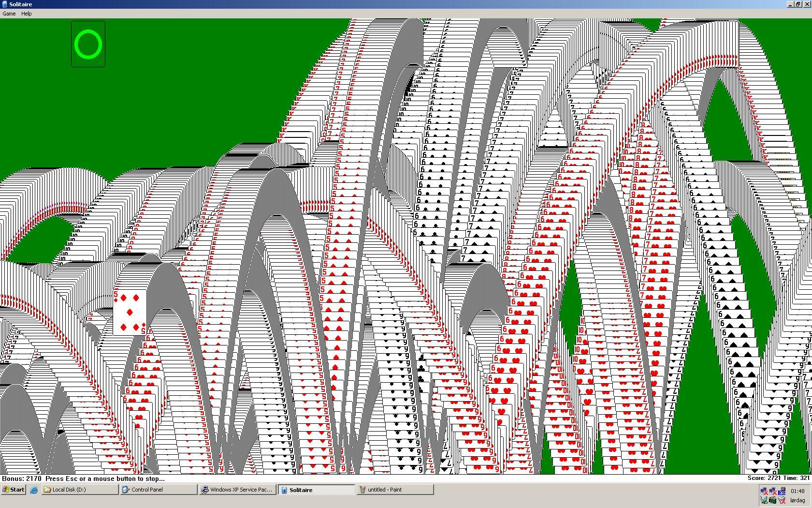Switch to untitled - Paint taskbar window

click(395, 490)
